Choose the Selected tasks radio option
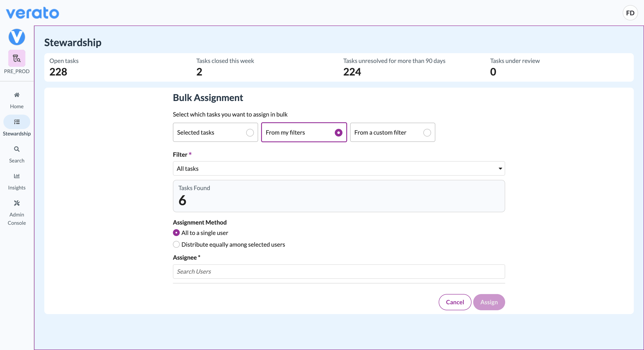Screen dimensions: 644x350 [x=215, y=132]
